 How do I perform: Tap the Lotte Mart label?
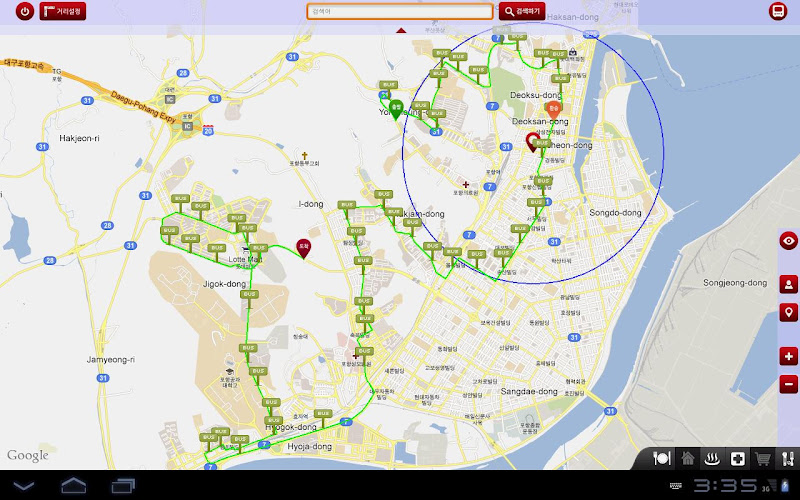[245, 259]
